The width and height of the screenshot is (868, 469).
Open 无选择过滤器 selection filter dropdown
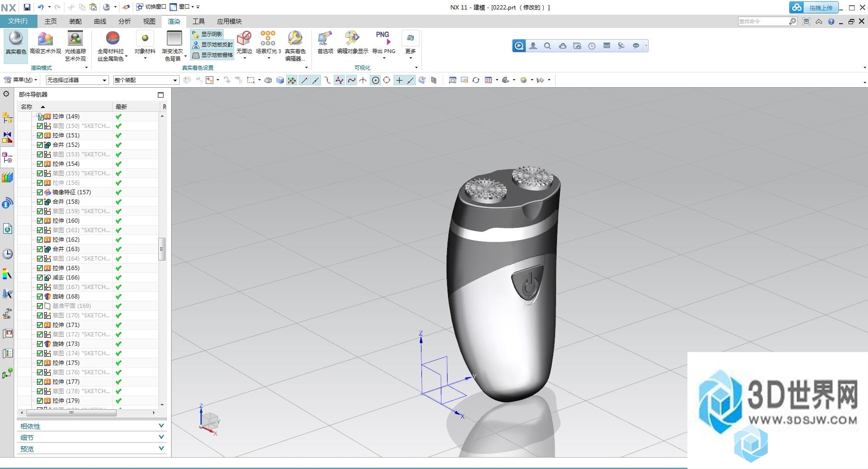coord(77,80)
